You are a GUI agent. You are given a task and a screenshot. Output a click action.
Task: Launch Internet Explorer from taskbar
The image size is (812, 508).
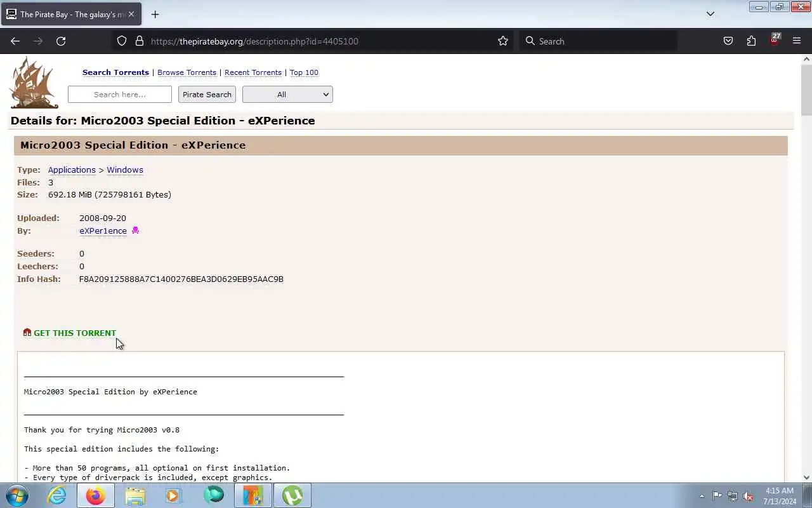[x=57, y=495]
